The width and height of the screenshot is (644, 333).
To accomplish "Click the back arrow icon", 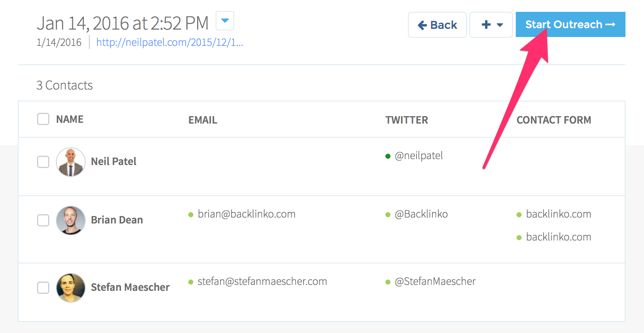I will (422, 25).
